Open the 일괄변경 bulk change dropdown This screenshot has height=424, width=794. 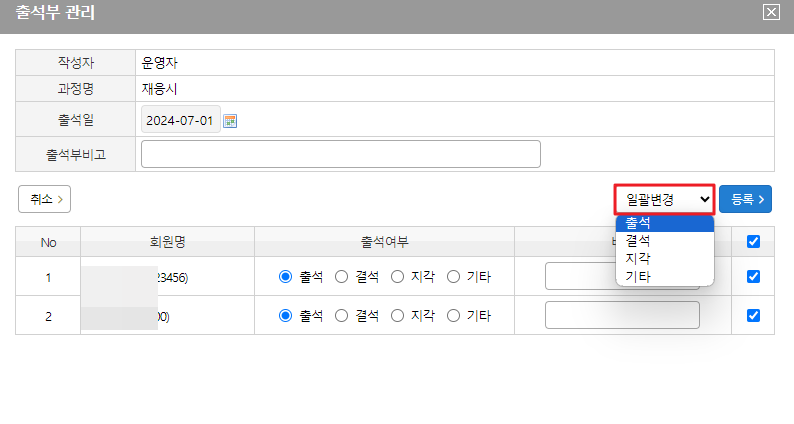(664, 200)
